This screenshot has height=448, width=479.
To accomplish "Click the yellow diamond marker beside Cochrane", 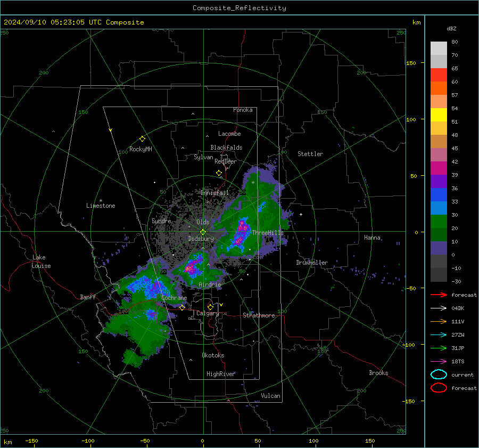I will coord(182,307).
